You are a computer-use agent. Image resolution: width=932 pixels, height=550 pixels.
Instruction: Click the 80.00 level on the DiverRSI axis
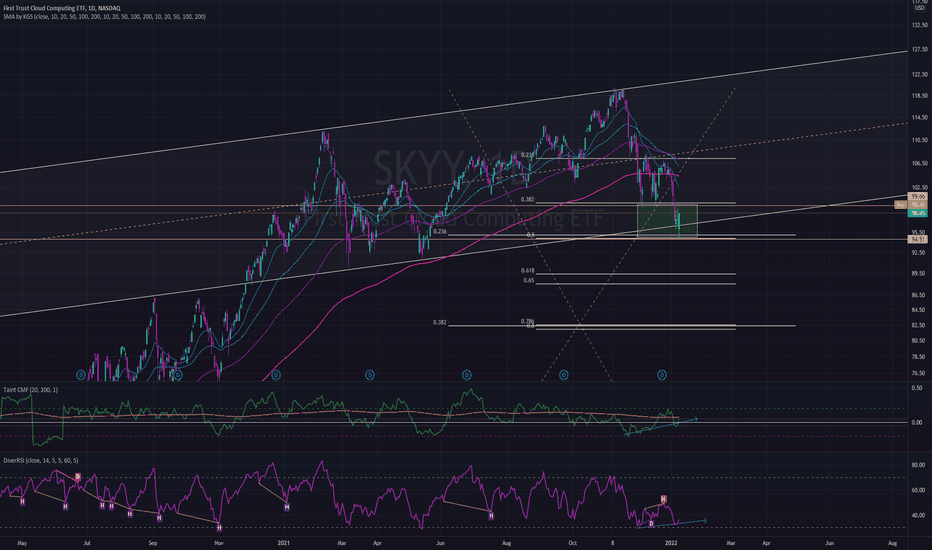coord(918,465)
